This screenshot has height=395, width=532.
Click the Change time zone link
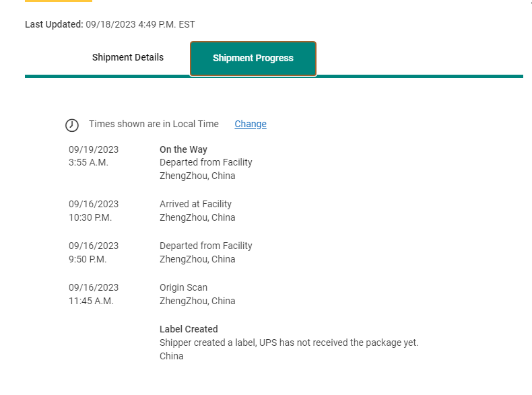point(251,124)
